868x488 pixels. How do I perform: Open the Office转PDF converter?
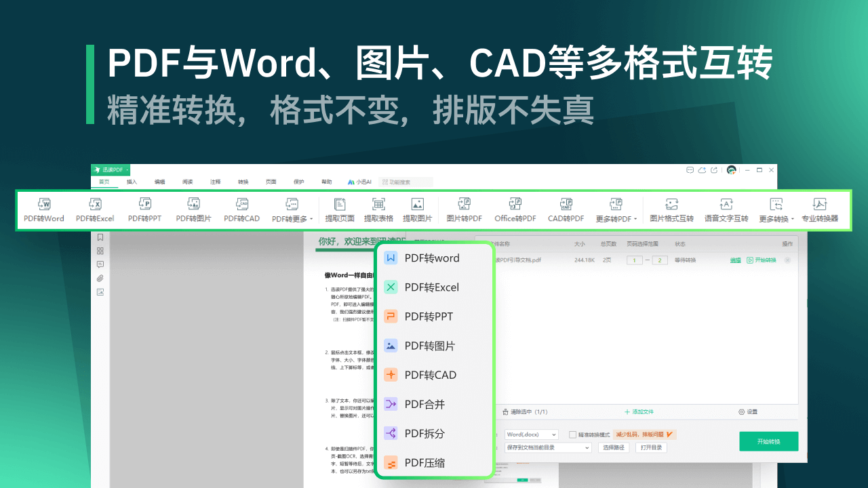pos(514,210)
